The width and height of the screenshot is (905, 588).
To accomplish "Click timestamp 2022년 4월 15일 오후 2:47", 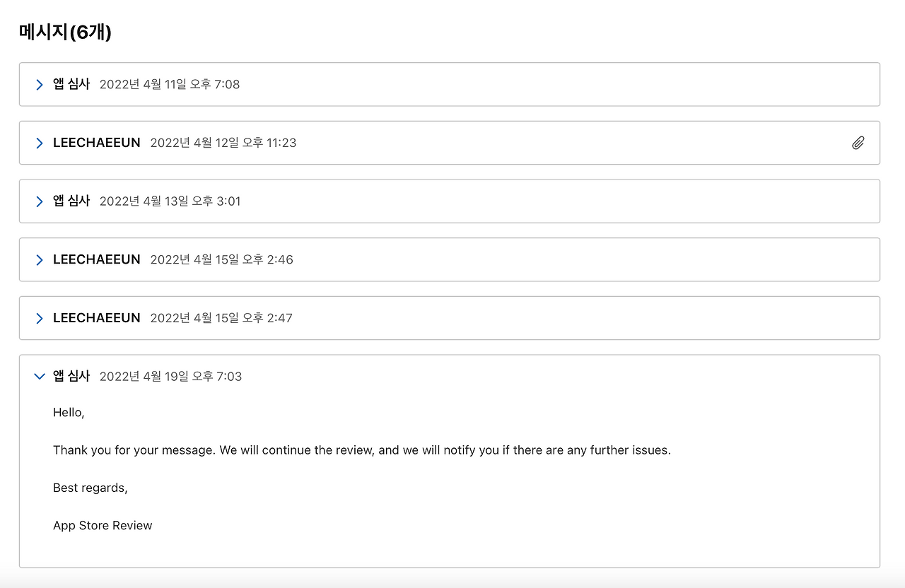I will (221, 319).
